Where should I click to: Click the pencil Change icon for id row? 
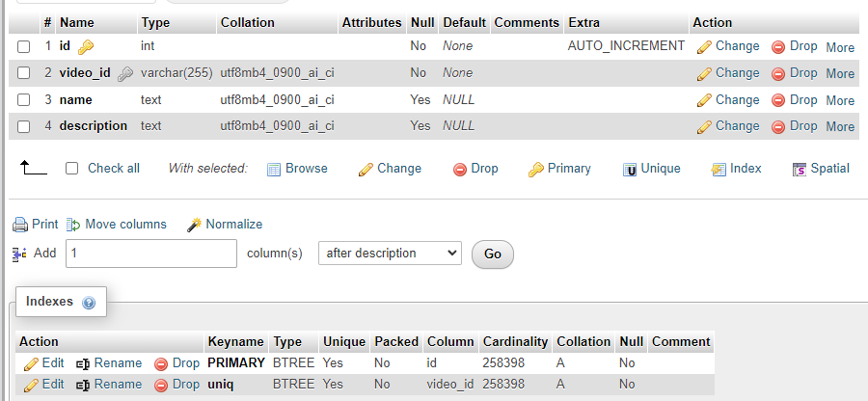pos(704,46)
